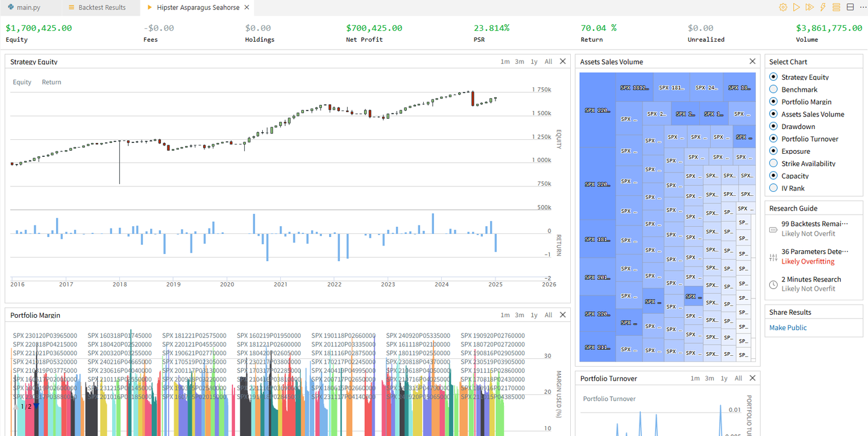
Task: Toggle the Capacity chart option
Action: [773, 176]
